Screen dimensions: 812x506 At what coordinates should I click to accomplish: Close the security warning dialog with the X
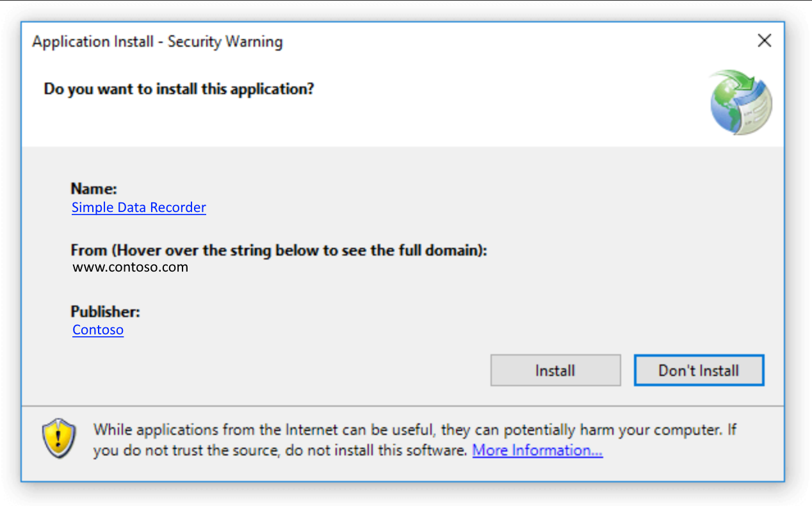click(x=764, y=40)
